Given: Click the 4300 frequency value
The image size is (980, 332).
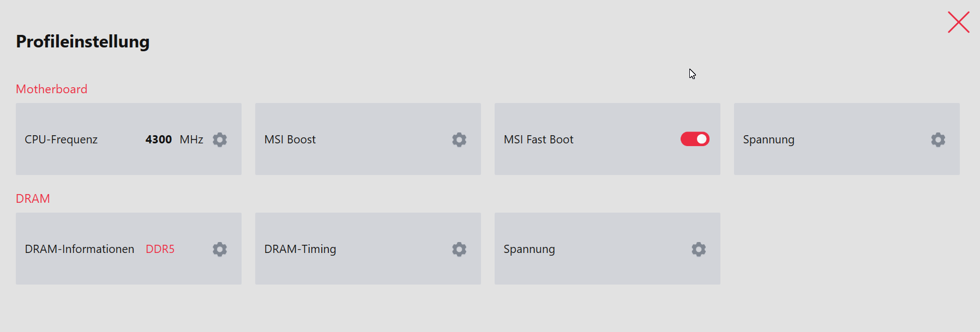Looking at the screenshot, I should (x=159, y=140).
